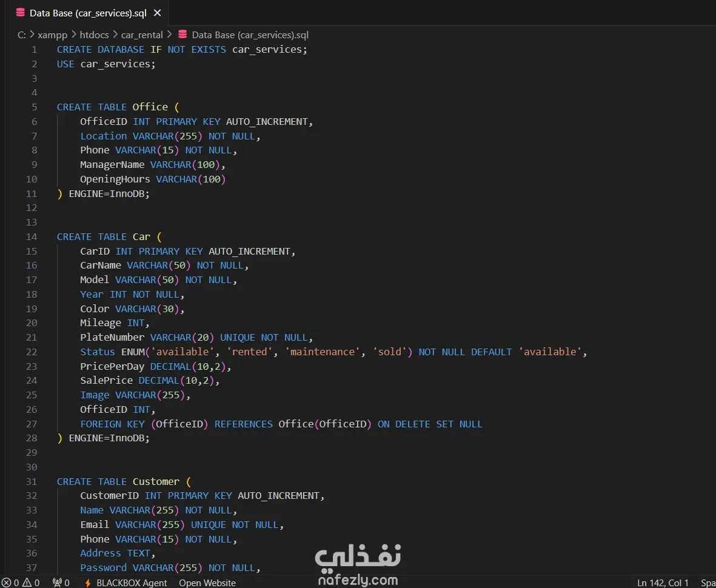This screenshot has width=716, height=588.
Task: Open the Data Base (car_services).sql breadcrumb file
Action: point(250,35)
